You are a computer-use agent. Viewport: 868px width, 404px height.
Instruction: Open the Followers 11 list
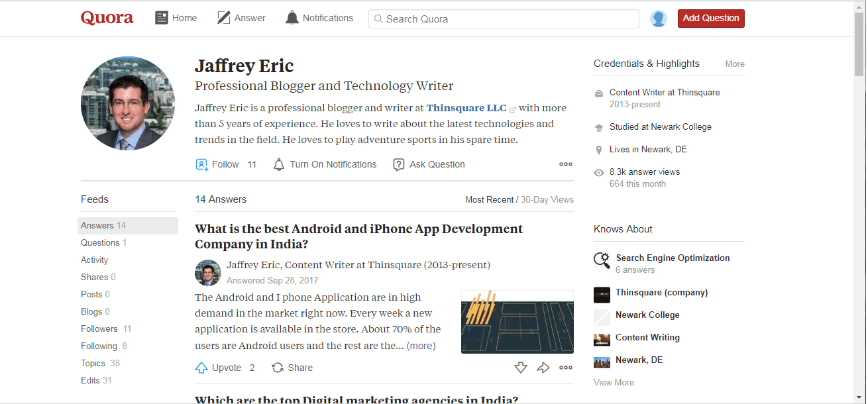(x=106, y=329)
